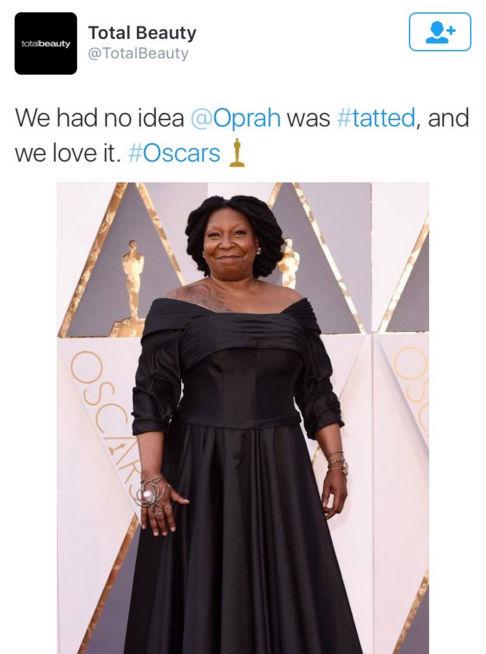The width and height of the screenshot is (486, 654).
Task: Open the totalbeauty black profile avatar
Action: [46, 43]
